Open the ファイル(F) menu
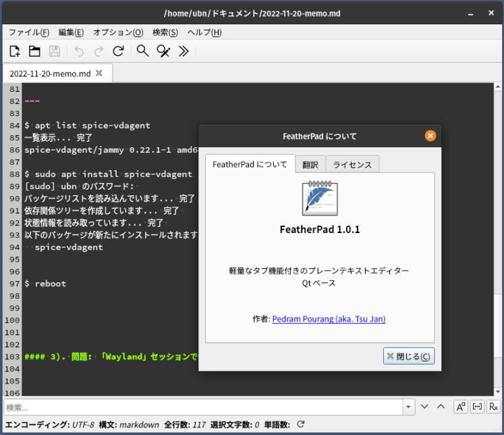 coord(29,32)
